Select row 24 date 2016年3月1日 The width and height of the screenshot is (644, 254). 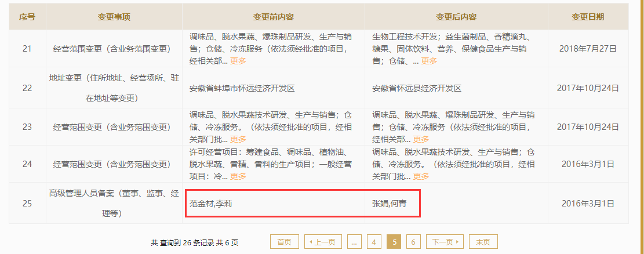588,164
